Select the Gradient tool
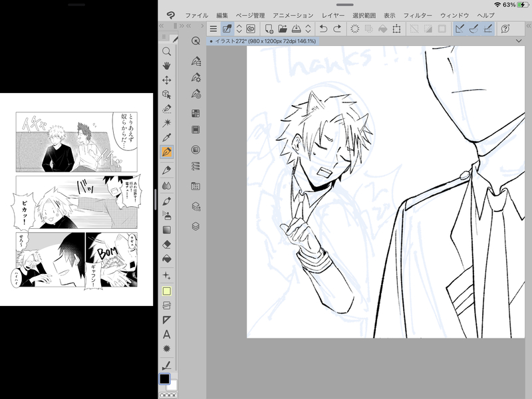This screenshot has height=399, width=532. coord(167,230)
